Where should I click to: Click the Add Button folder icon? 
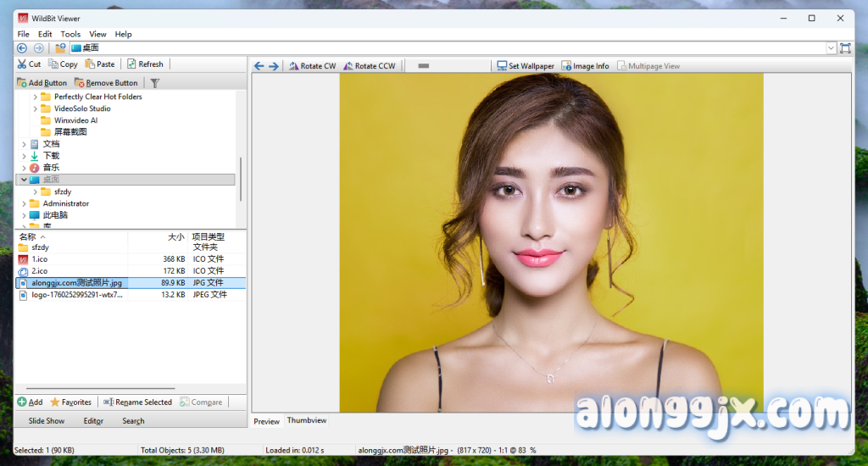point(22,83)
